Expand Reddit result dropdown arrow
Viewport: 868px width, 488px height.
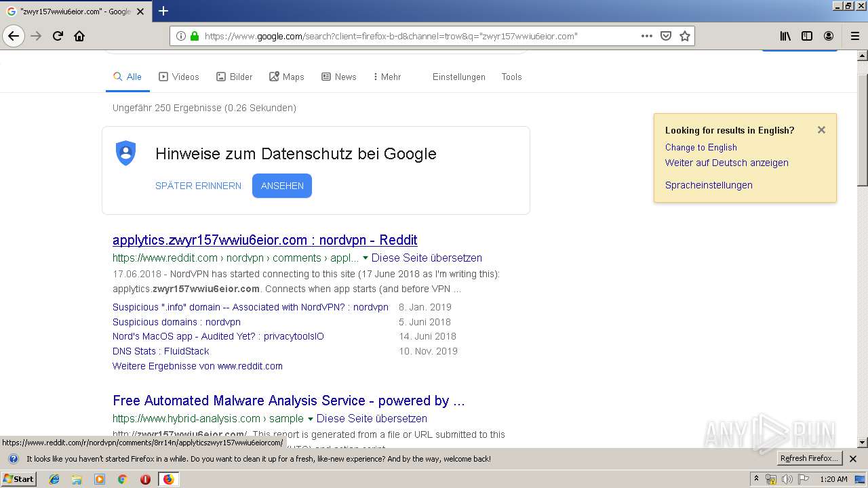(x=366, y=258)
